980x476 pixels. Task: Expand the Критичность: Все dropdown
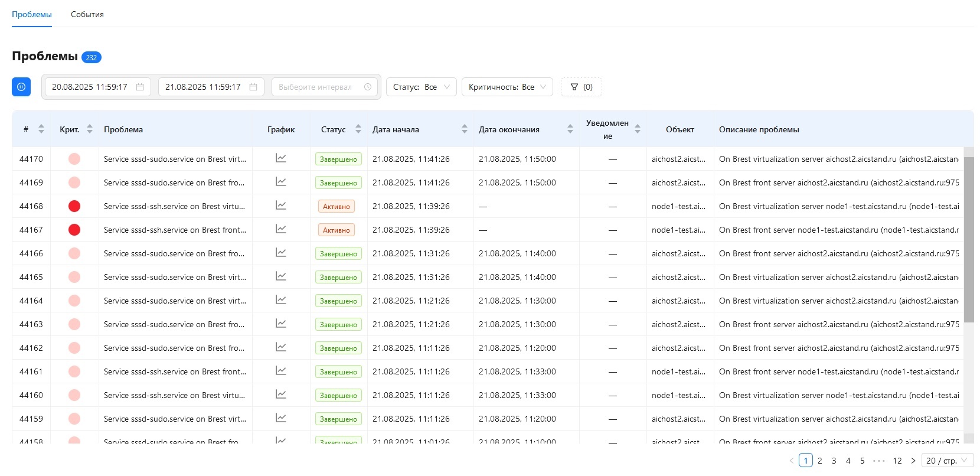(508, 87)
